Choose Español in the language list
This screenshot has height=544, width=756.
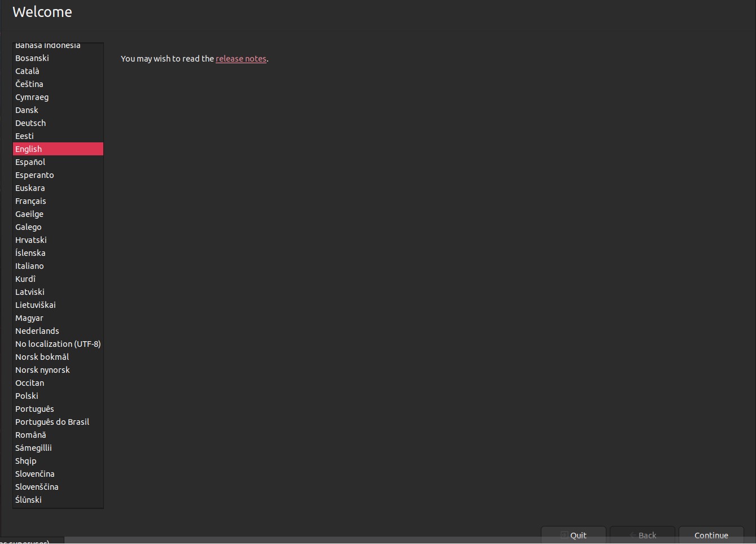[30, 162]
